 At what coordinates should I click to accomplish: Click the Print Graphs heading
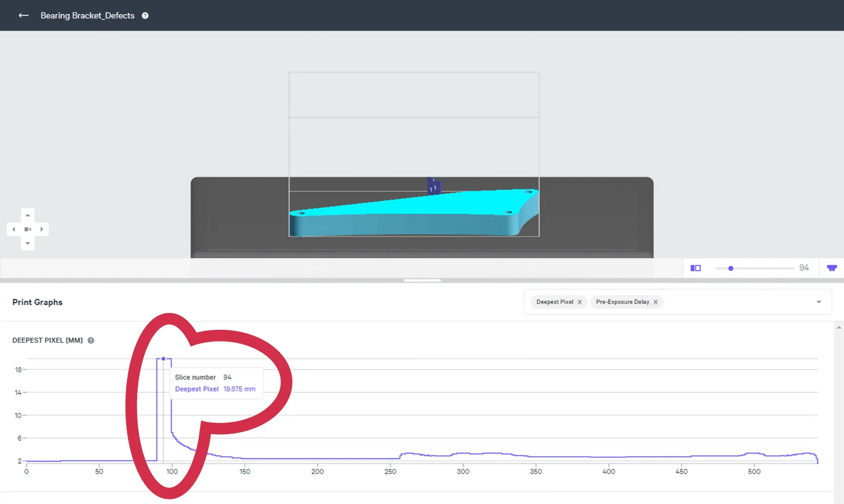click(37, 302)
